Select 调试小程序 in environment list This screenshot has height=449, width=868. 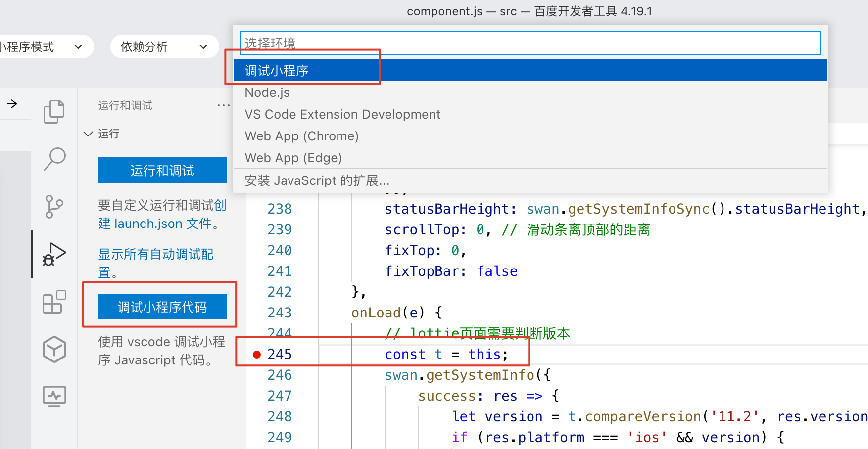coord(277,71)
